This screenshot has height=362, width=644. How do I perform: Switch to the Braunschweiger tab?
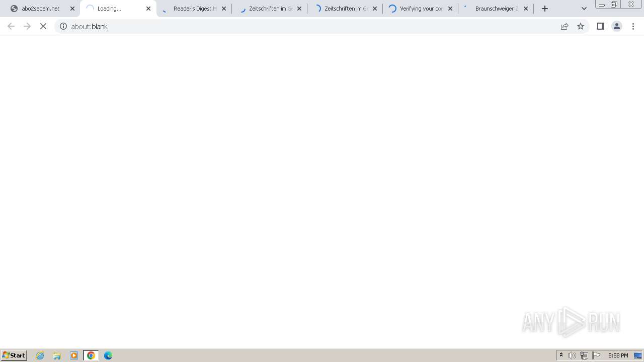coord(497,9)
